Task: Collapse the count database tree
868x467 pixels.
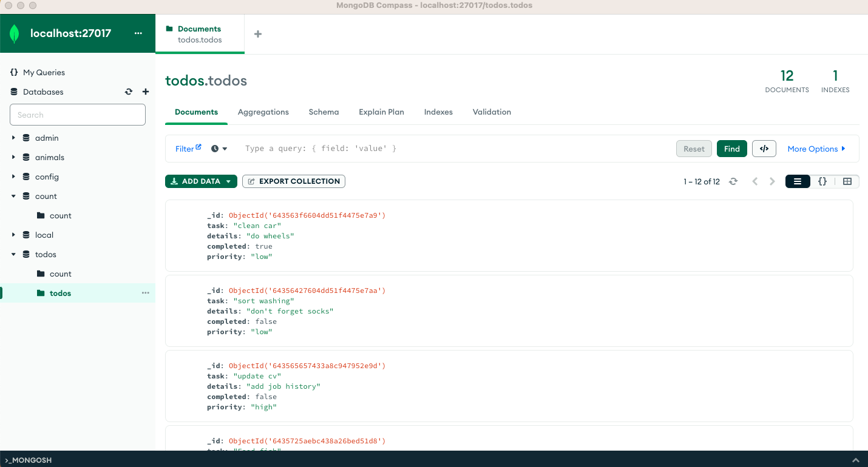Action: pos(13,197)
